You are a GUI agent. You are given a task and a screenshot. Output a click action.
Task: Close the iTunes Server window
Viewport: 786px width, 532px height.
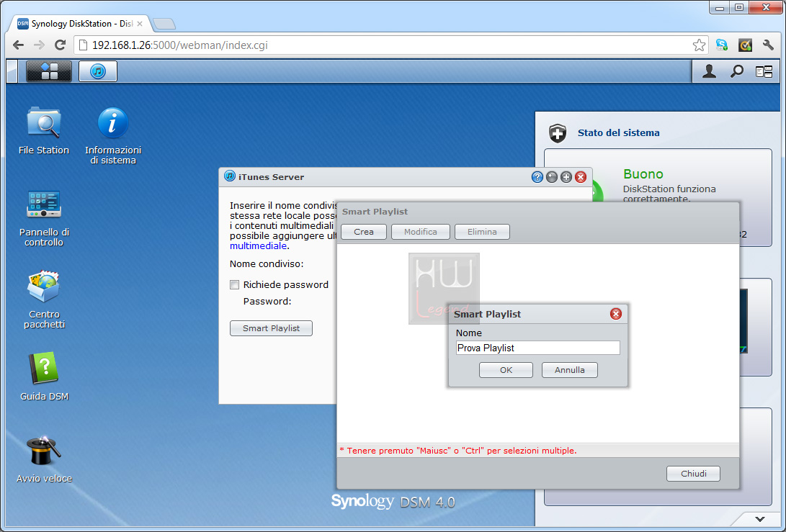click(x=581, y=177)
